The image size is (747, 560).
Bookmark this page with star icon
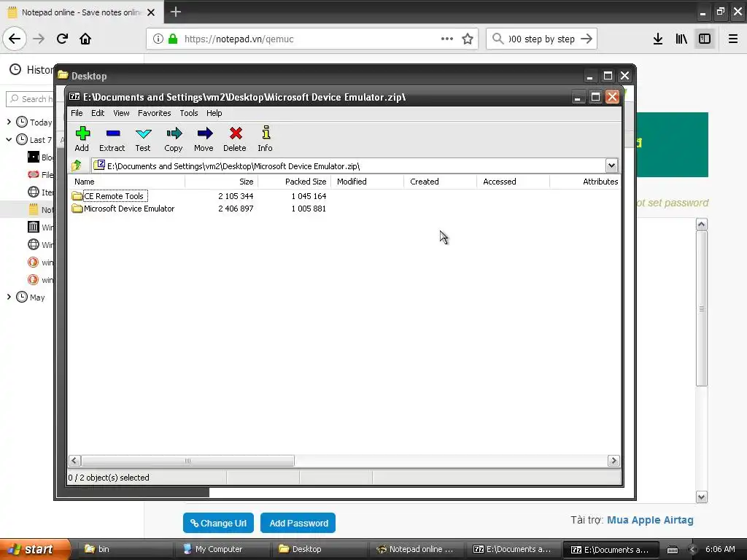coord(468,39)
